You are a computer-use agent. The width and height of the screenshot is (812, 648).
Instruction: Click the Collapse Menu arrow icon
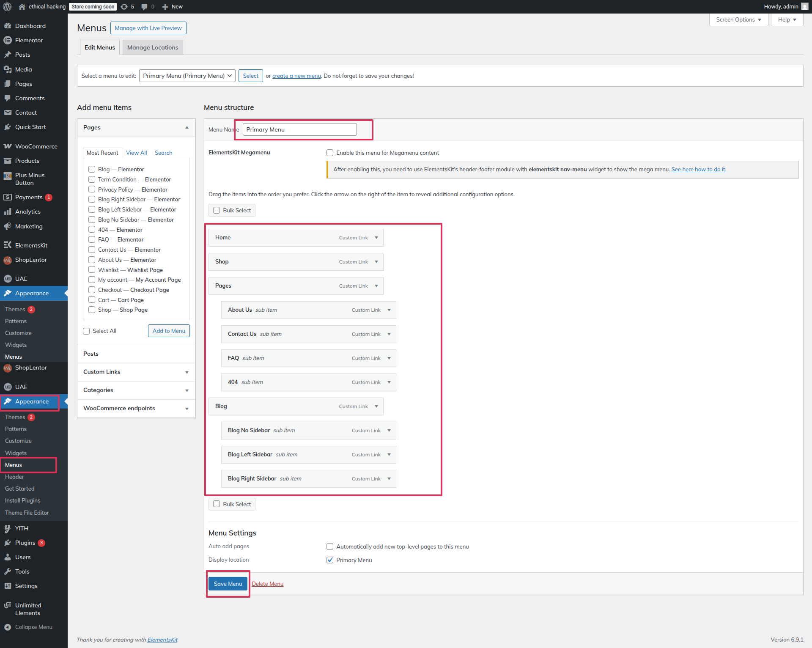(8, 627)
